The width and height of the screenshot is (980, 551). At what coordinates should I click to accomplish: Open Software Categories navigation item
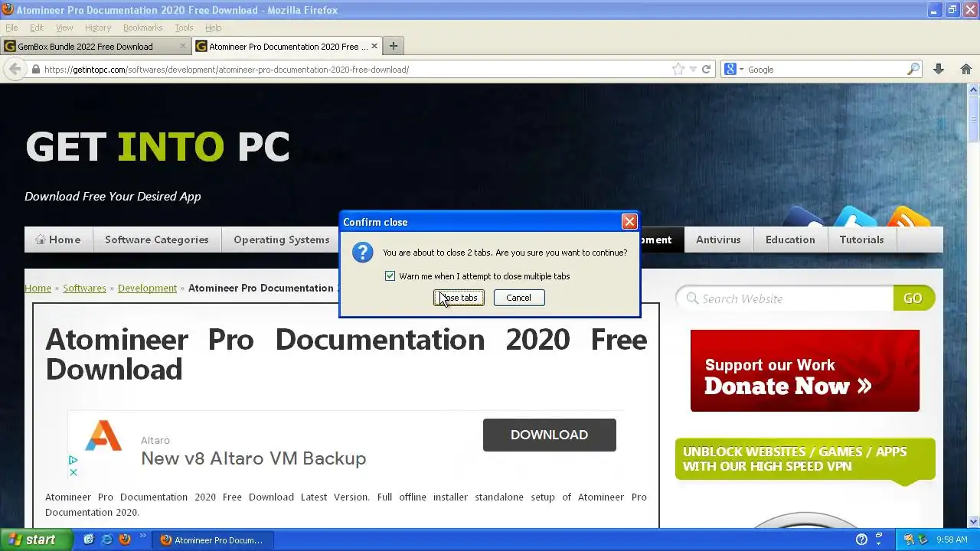[157, 240]
